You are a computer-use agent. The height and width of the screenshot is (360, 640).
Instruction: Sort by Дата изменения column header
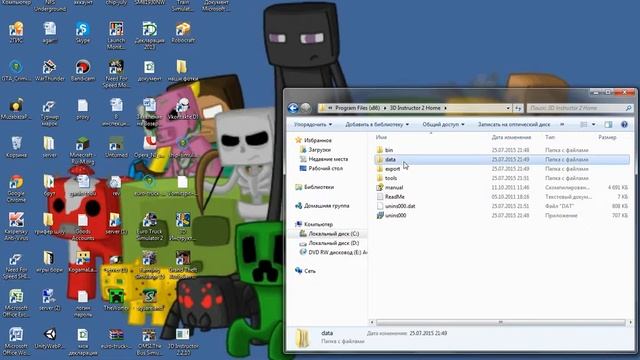(x=511, y=138)
